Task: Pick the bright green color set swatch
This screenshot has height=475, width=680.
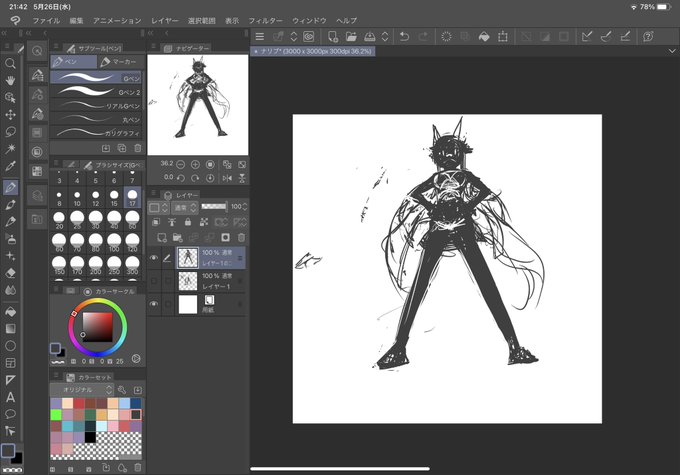Action: pos(56,415)
